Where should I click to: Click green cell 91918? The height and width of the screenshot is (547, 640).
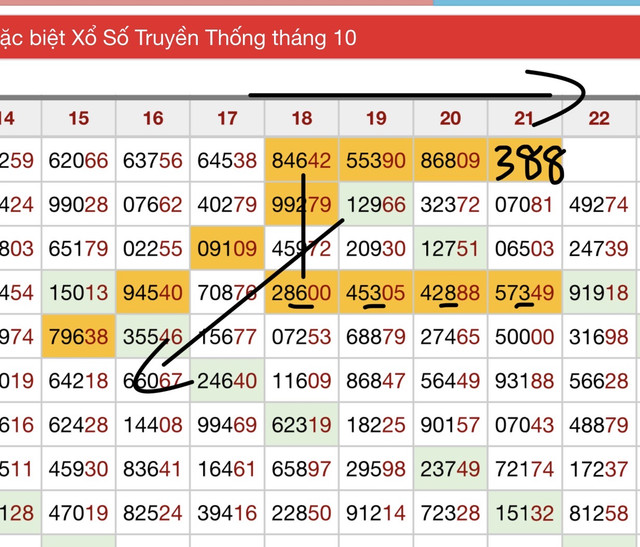(599, 292)
